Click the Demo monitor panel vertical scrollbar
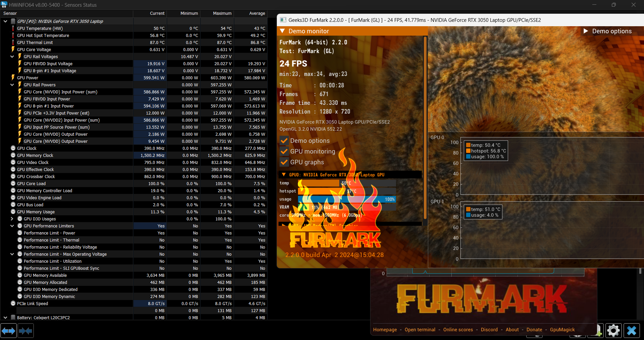 pyautogui.click(x=425, y=128)
